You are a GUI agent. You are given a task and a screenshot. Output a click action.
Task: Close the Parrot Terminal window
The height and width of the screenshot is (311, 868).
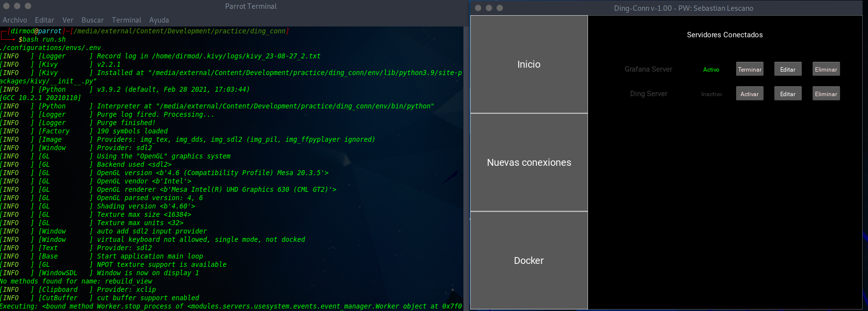pyautogui.click(x=6, y=6)
